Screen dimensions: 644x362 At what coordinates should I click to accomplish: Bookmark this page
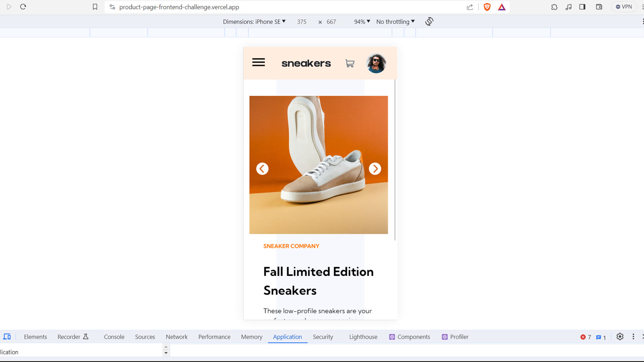point(95,7)
